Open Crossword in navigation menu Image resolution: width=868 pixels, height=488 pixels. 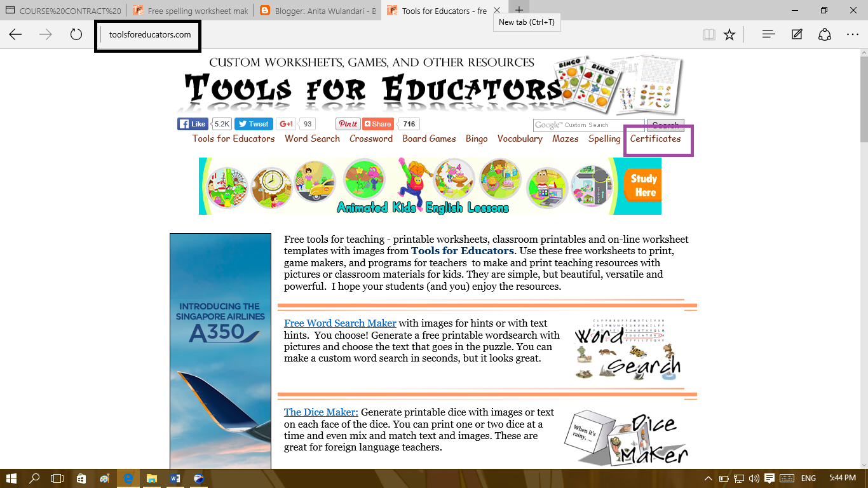(x=371, y=139)
